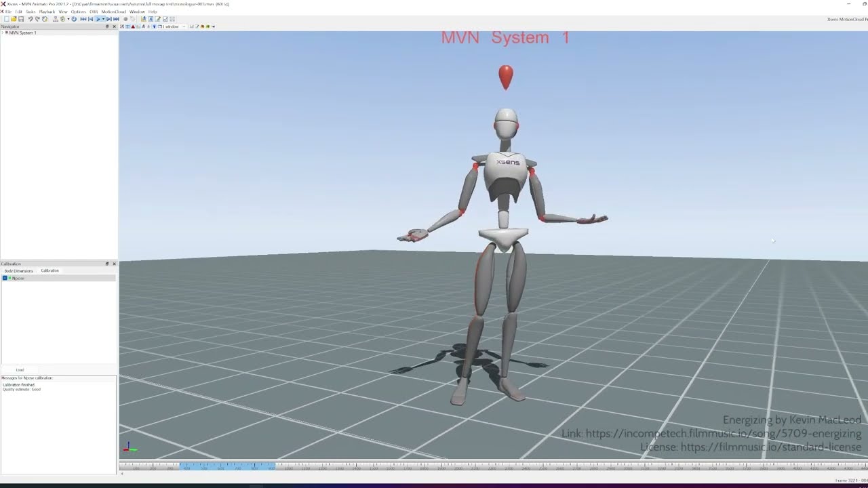Click the motion capture configuration icon
Image resolution: width=868 pixels, height=488 pixels.
pyautogui.click(x=63, y=19)
